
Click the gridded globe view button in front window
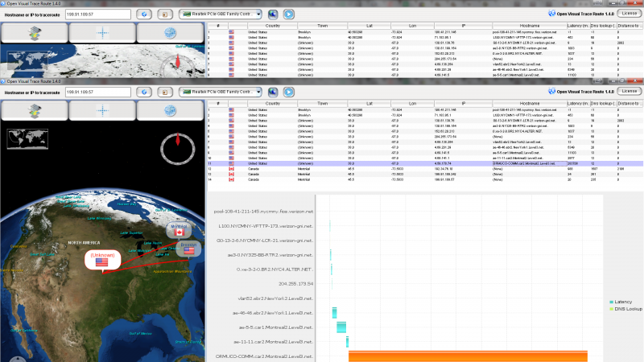pyautogui.click(x=170, y=110)
